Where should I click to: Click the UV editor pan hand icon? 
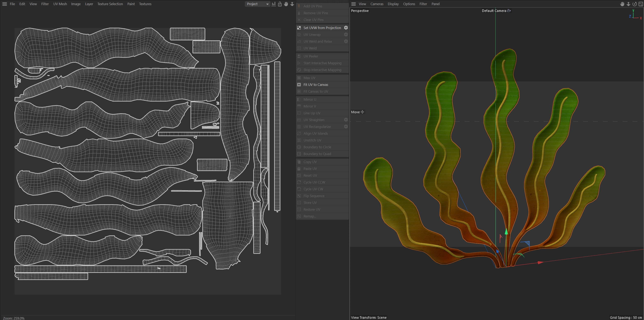pos(286,4)
